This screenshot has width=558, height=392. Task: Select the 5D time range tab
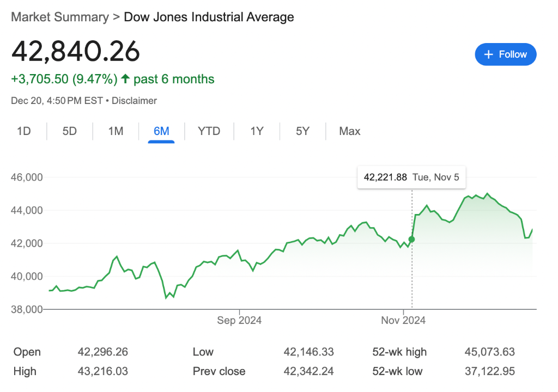pos(70,131)
